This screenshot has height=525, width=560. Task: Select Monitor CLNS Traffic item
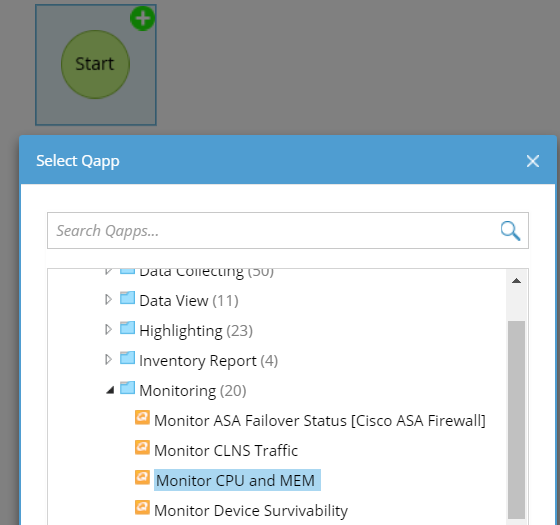(x=226, y=451)
